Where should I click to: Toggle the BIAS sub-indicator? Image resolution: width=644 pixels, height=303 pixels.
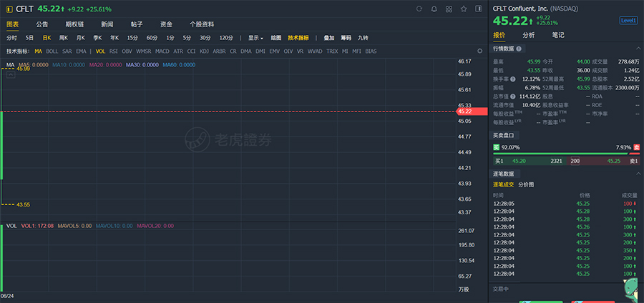point(371,51)
